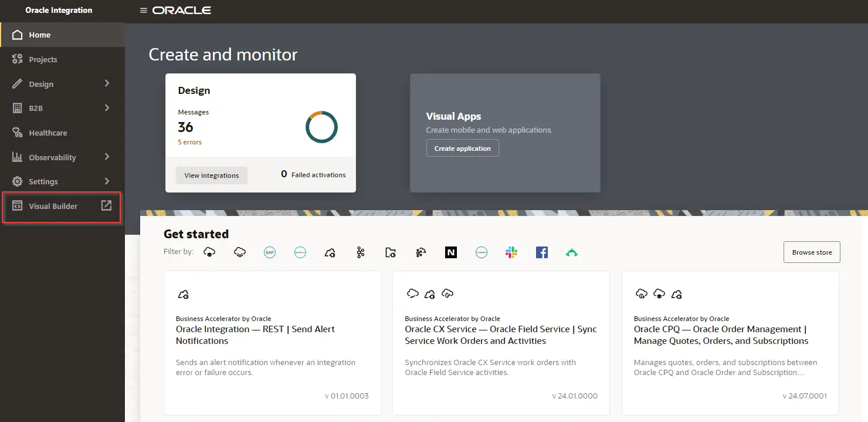Expand the Observability submenu arrow

tap(107, 157)
